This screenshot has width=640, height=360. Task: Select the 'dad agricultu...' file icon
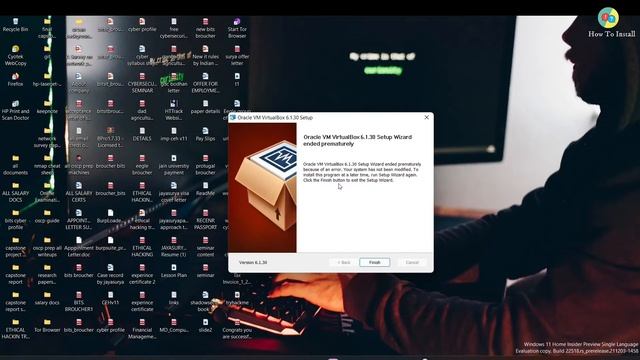(142, 111)
